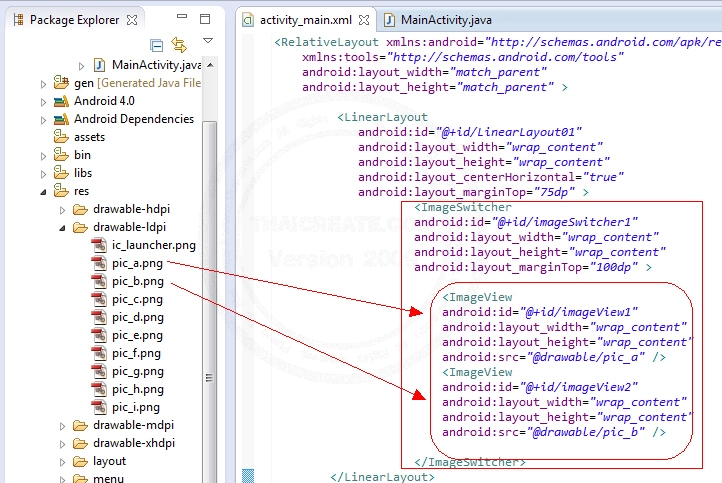Expand the Android 4.0 library node
Screen dimensions: 722x483
44,101
